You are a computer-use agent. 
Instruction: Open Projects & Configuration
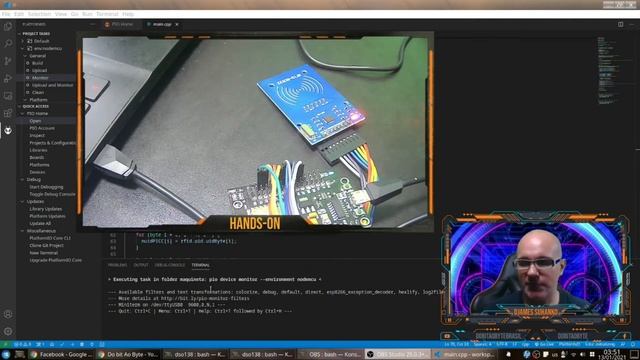(x=53, y=143)
